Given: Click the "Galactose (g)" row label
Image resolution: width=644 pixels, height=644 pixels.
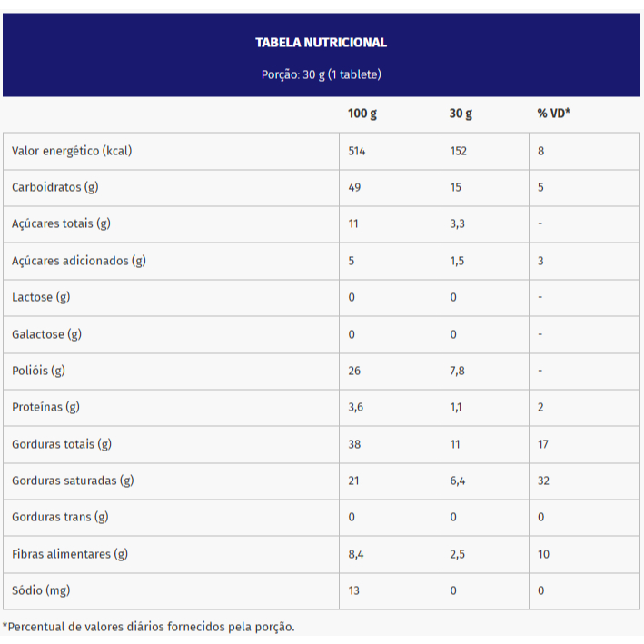Looking at the screenshot, I should 46,334.
